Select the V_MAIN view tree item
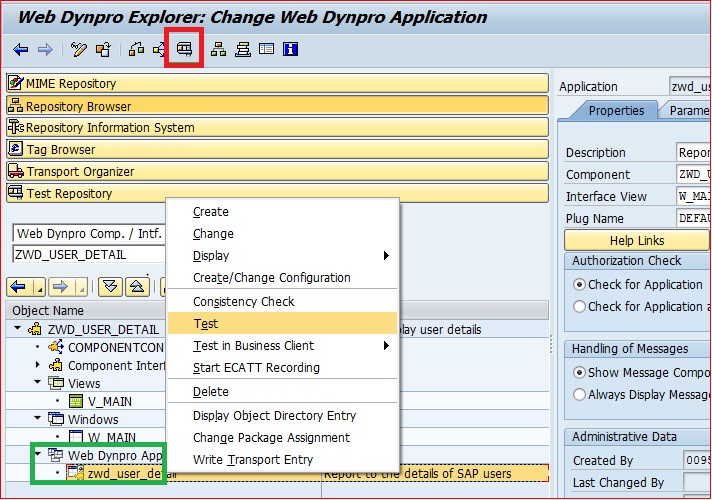The width and height of the screenshot is (712, 500). click(109, 401)
